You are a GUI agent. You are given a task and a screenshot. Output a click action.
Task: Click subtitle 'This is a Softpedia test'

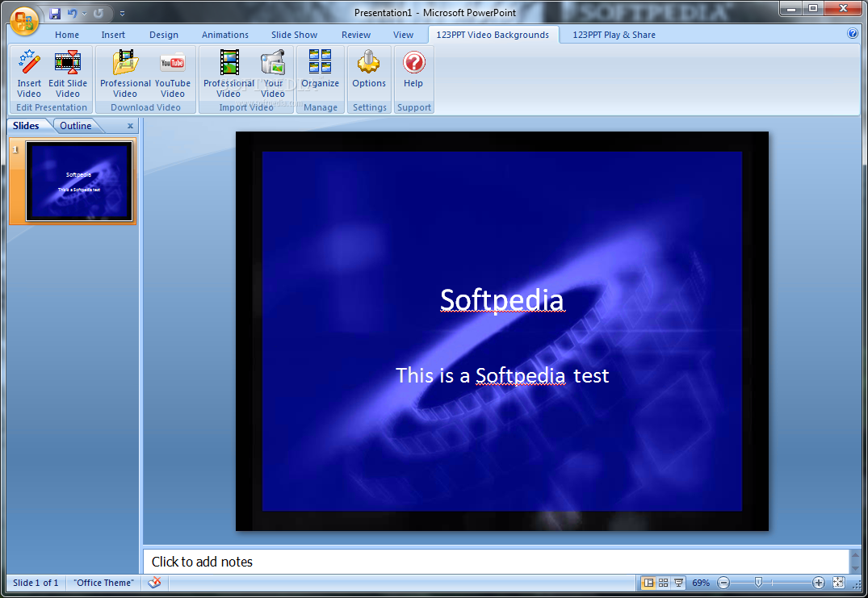click(502, 375)
